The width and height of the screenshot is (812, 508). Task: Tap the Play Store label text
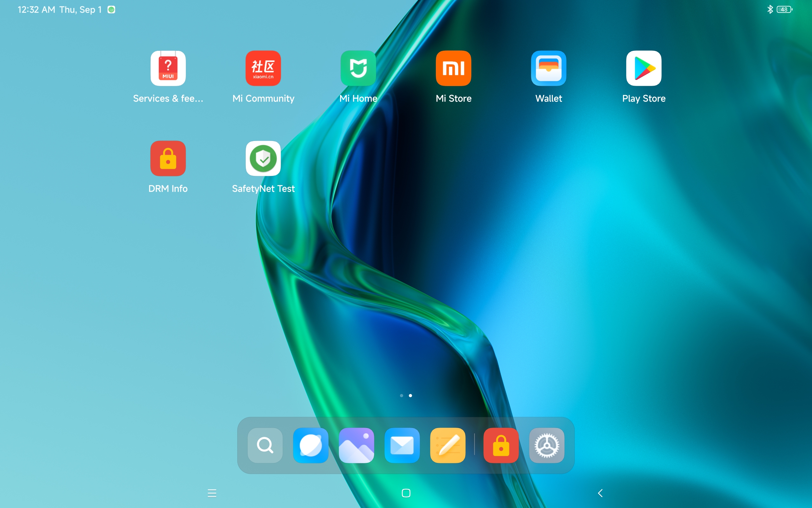pyautogui.click(x=644, y=98)
